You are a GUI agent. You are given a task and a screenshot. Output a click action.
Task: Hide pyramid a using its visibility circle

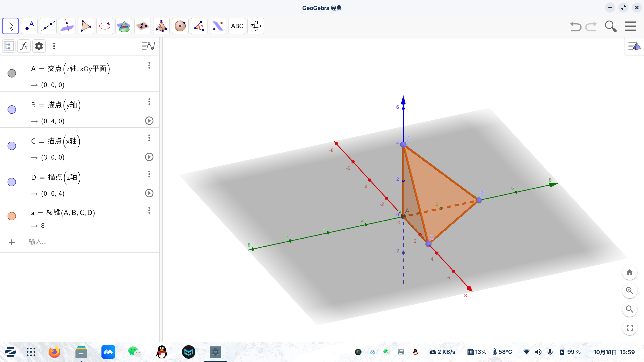[12, 216]
